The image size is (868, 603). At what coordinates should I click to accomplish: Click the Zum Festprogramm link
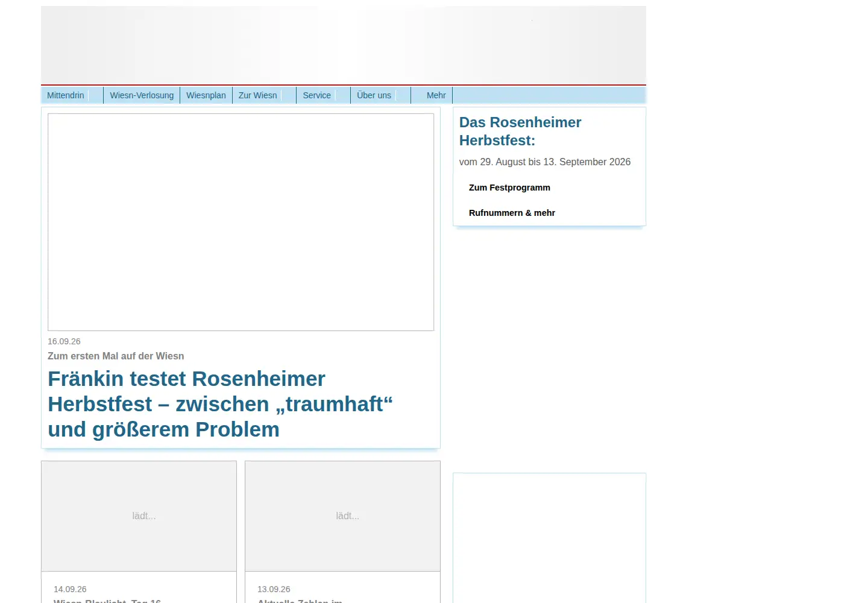509,188
